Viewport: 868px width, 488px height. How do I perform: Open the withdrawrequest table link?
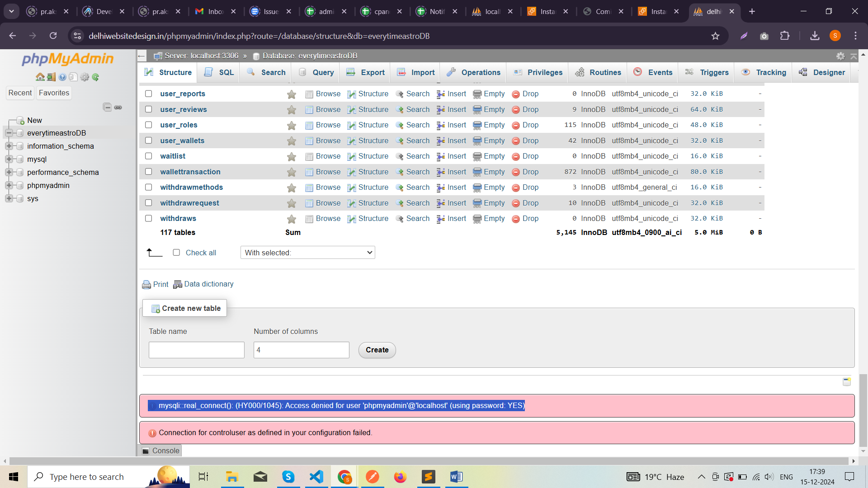click(189, 203)
